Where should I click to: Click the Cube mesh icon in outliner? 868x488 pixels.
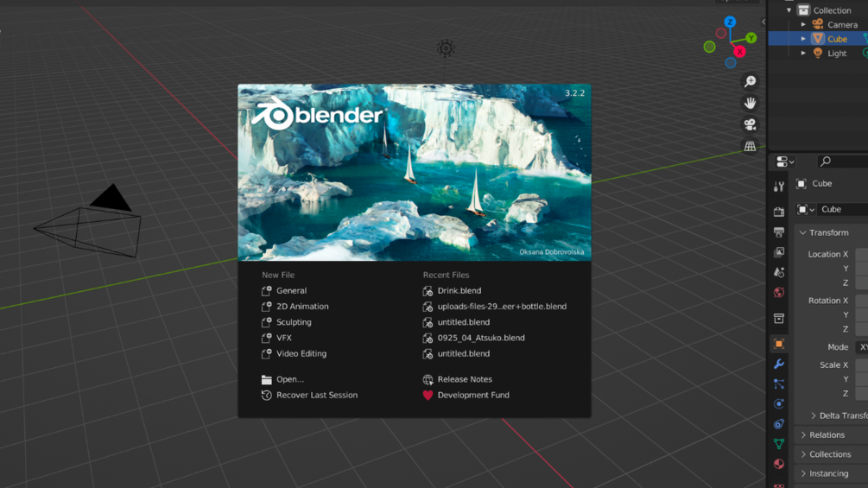click(x=818, y=39)
